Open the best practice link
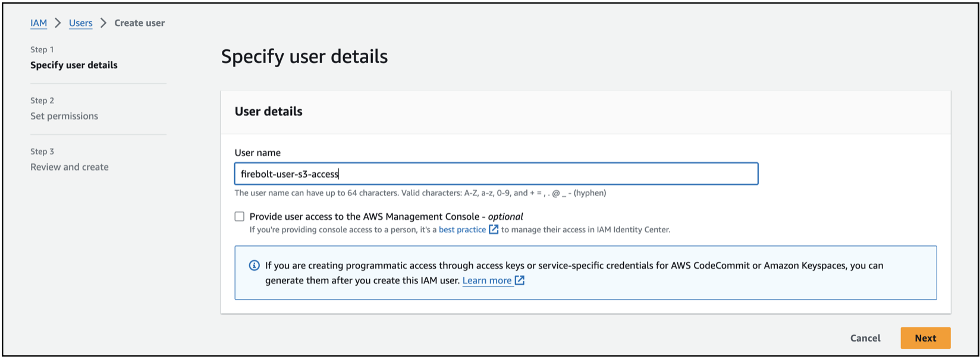This screenshot has width=980, height=360. pyautogui.click(x=462, y=230)
